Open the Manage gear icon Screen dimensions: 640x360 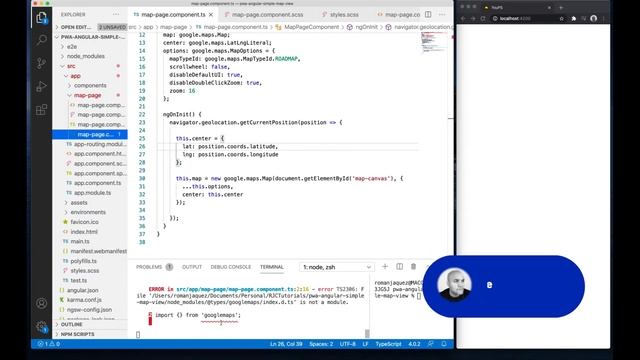pyautogui.click(x=41, y=326)
